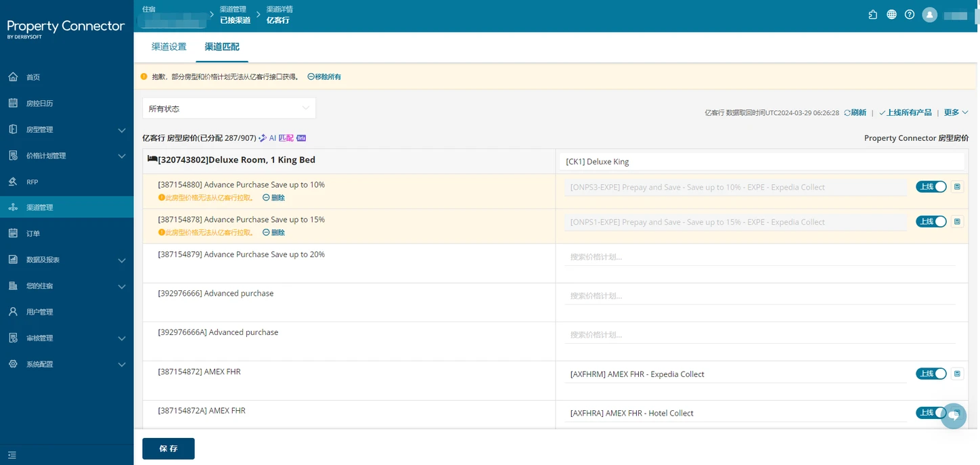
Task: Click the user avatar icon
Action: point(930,14)
